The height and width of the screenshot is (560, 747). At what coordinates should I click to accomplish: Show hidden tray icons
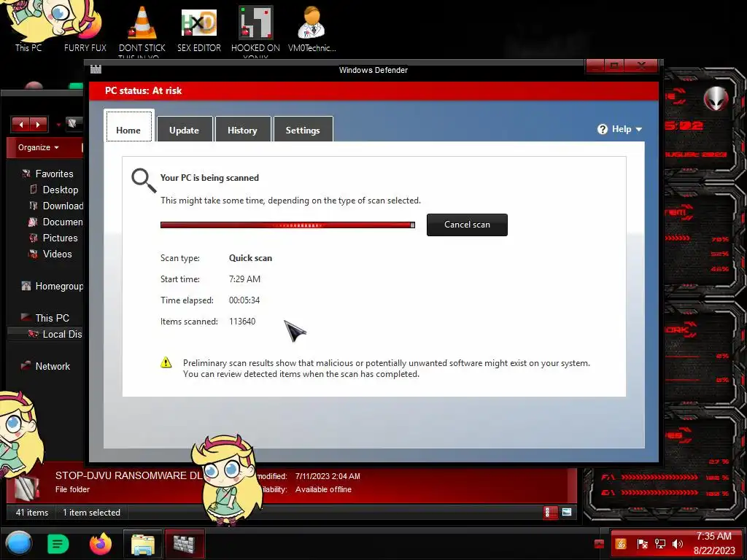(x=599, y=544)
